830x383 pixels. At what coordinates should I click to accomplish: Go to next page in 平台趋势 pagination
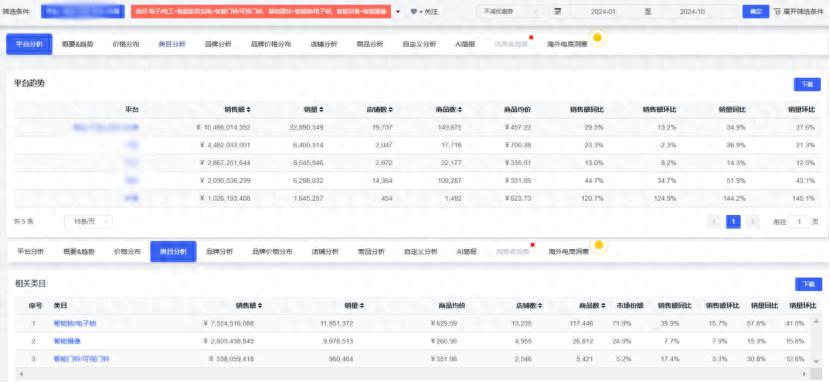click(x=752, y=222)
